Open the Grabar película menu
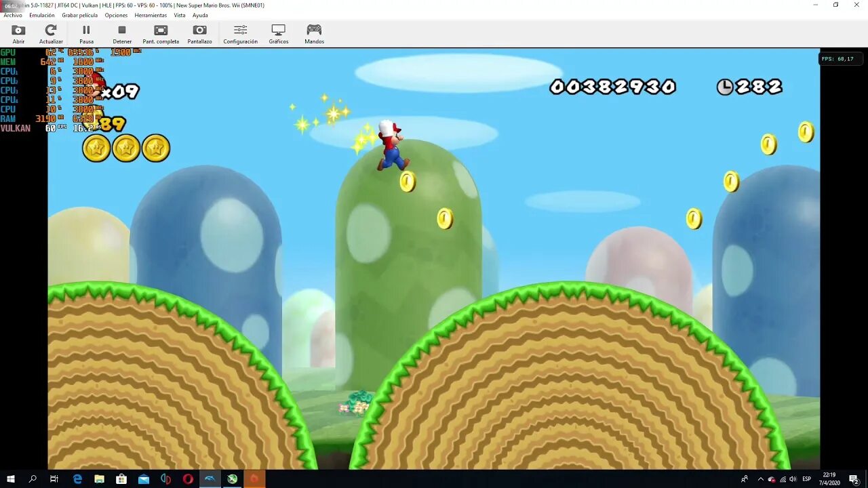The width and height of the screenshot is (868, 488). coord(79,15)
